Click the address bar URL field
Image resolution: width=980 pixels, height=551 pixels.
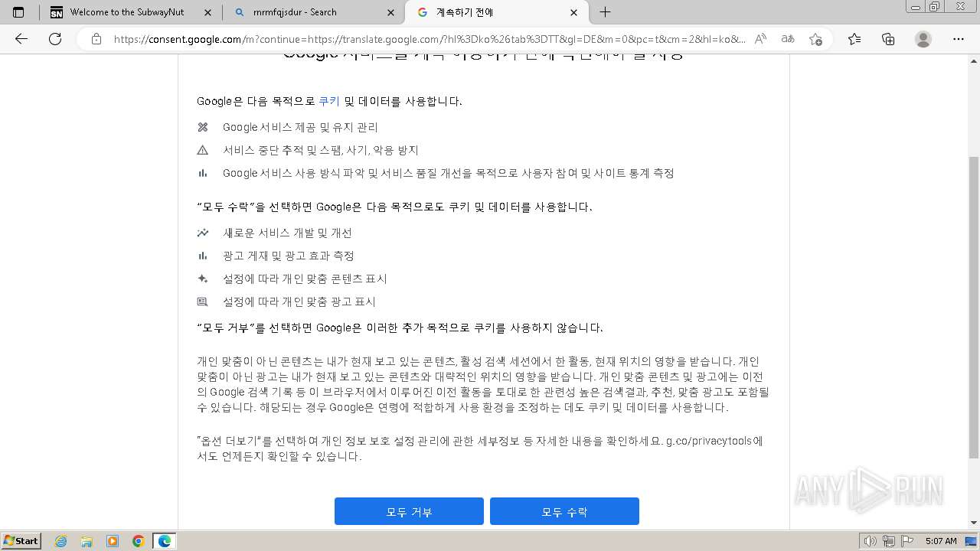(x=429, y=39)
